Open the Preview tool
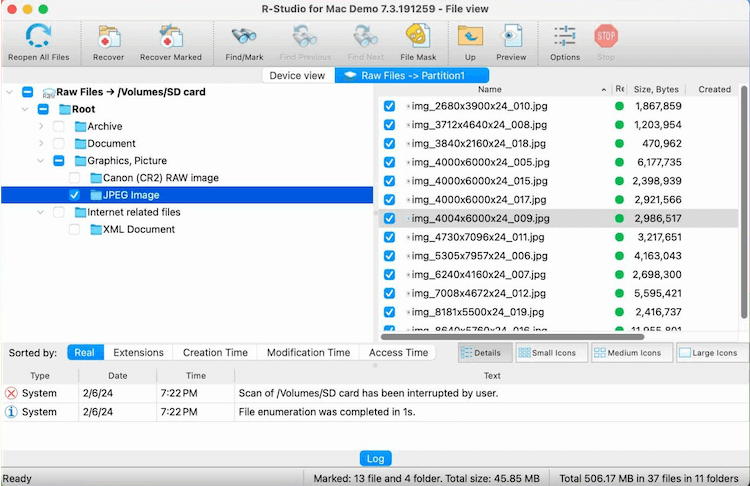The image size is (750, 486). (511, 38)
